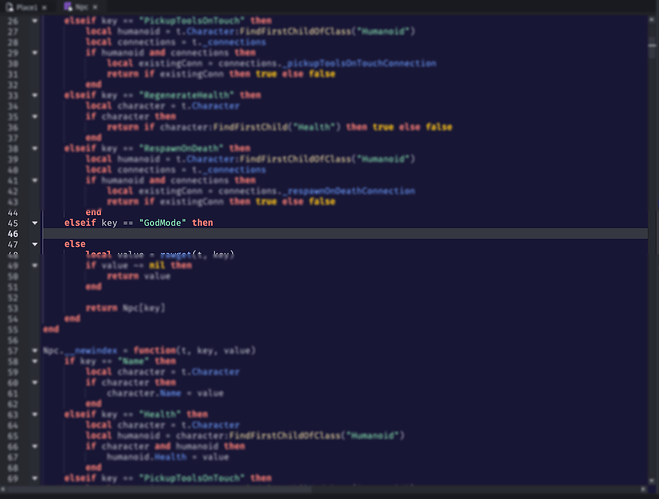The image size is (659, 499).
Task: Click line number 46 in the gutter
Action: coord(13,234)
